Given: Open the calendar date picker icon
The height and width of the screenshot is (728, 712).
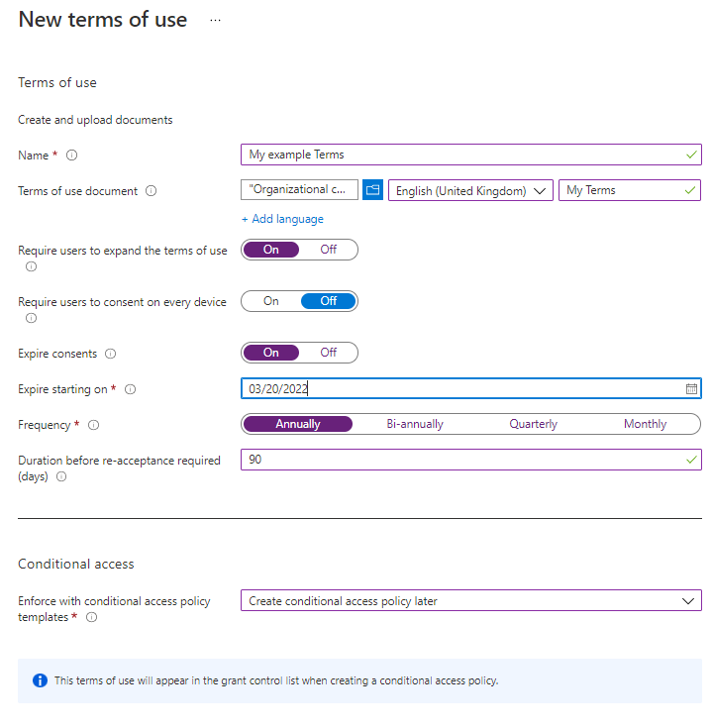Looking at the screenshot, I should coord(691,389).
